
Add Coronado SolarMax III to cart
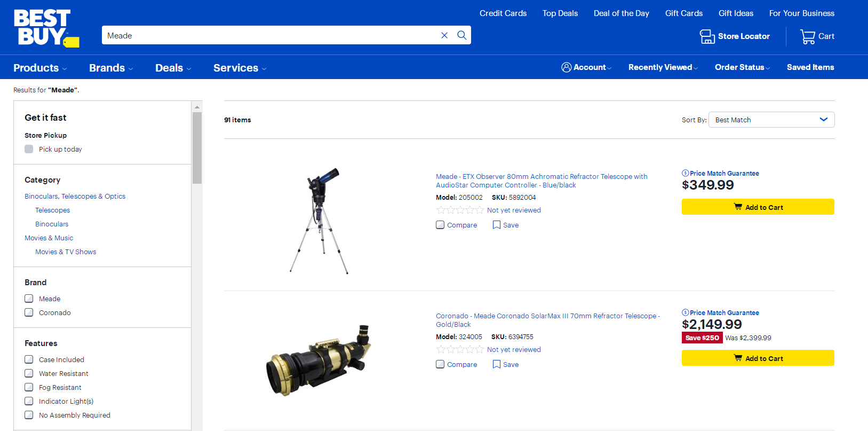click(x=758, y=358)
